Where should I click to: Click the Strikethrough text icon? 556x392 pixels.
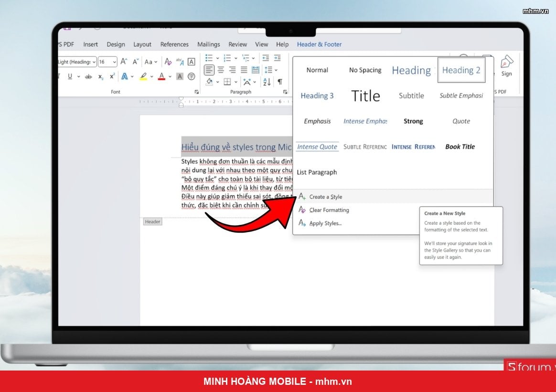tap(88, 76)
